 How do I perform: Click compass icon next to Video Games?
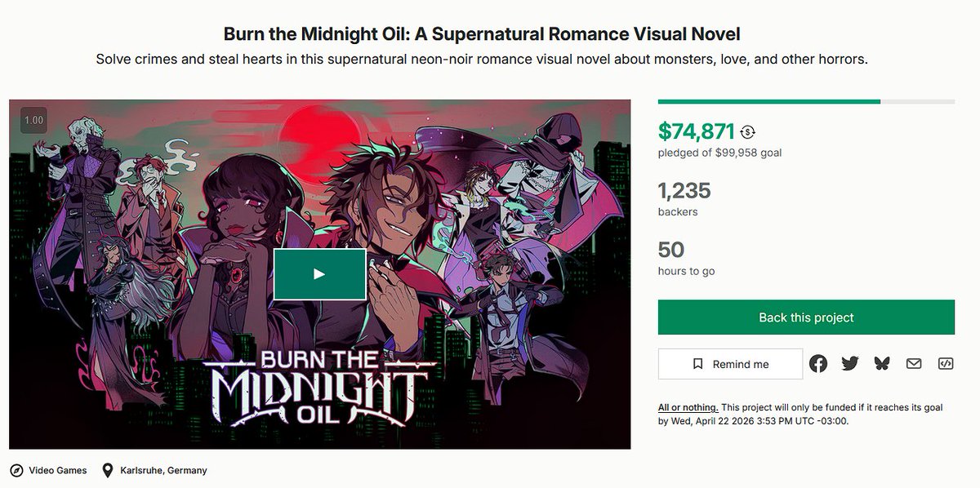click(16, 470)
